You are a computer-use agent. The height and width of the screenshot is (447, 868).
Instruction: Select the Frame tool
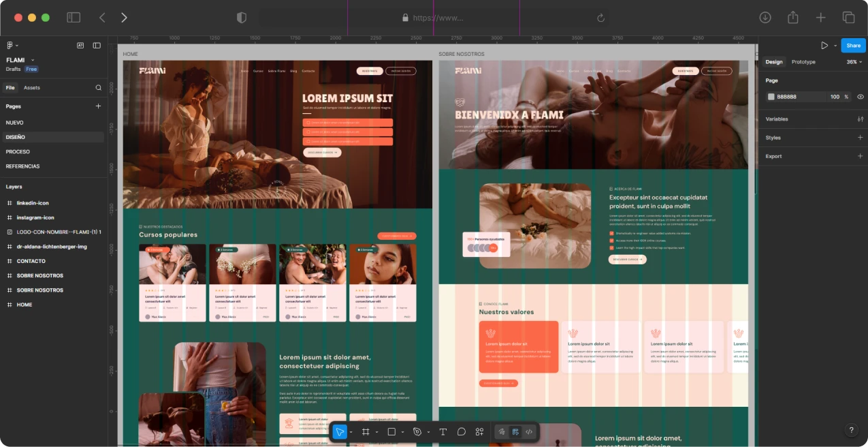click(366, 432)
